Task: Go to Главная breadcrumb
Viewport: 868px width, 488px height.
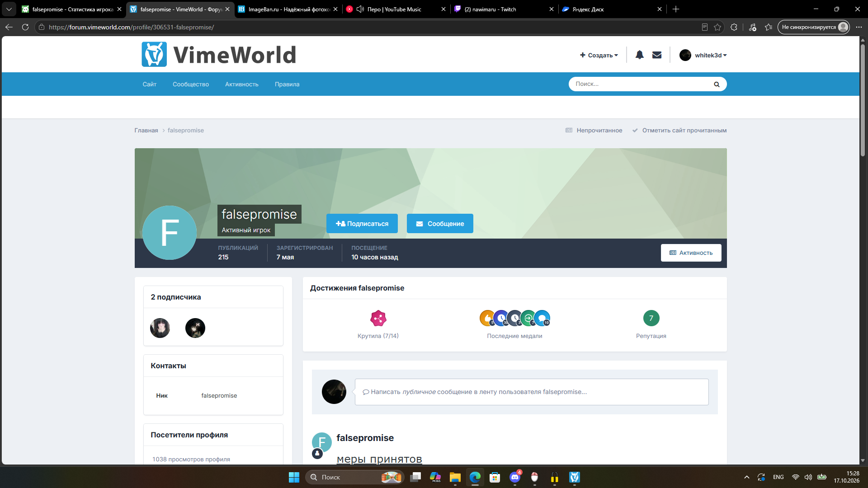Action: coord(146,130)
